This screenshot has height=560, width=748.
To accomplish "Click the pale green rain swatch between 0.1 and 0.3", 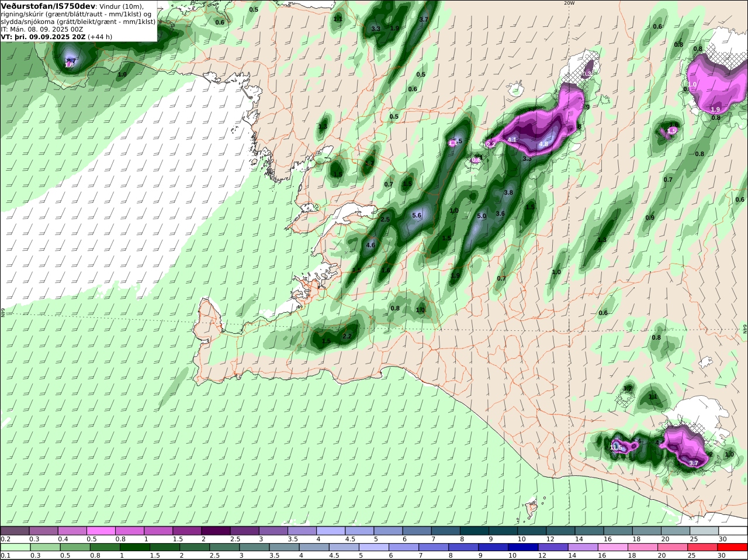I will coord(15,548).
